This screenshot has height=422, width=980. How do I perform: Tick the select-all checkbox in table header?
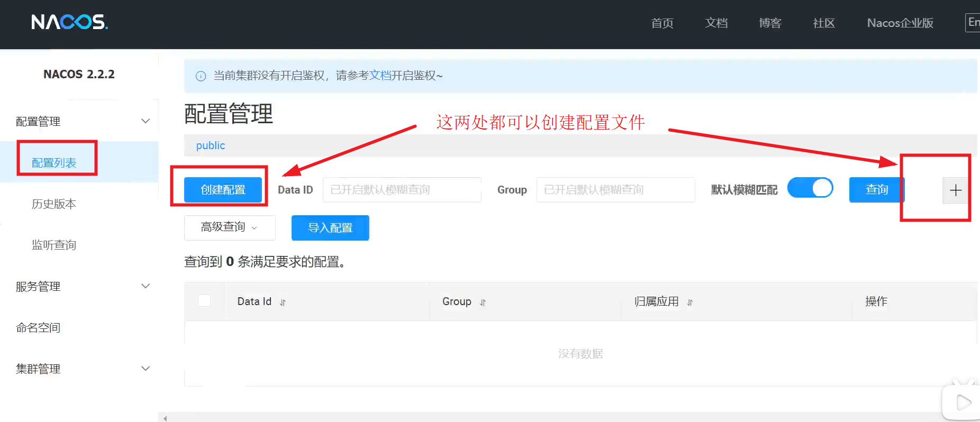(x=204, y=300)
